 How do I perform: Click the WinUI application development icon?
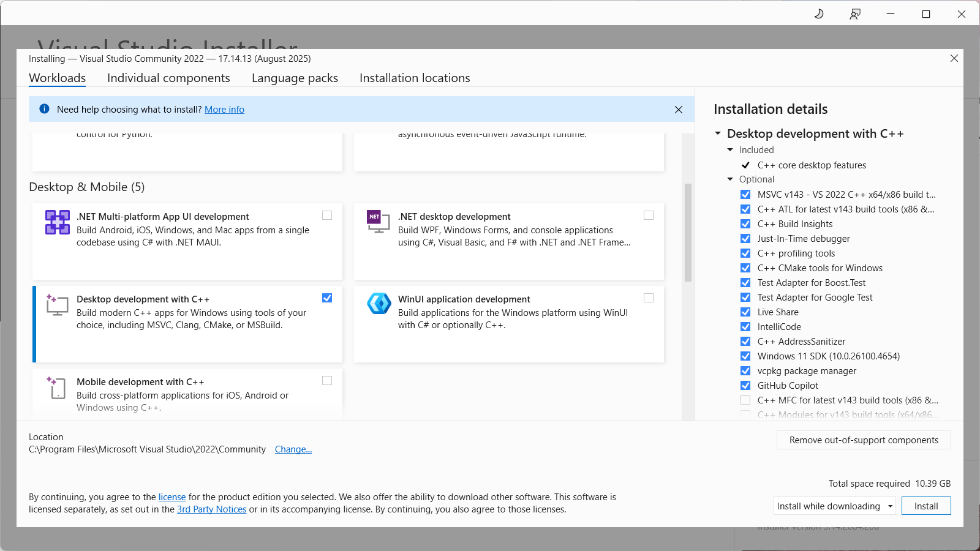tap(379, 303)
